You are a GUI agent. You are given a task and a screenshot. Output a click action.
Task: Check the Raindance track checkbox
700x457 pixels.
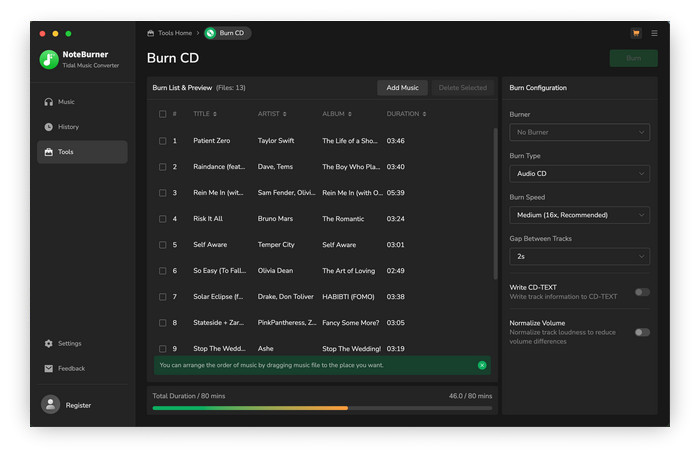click(x=162, y=167)
